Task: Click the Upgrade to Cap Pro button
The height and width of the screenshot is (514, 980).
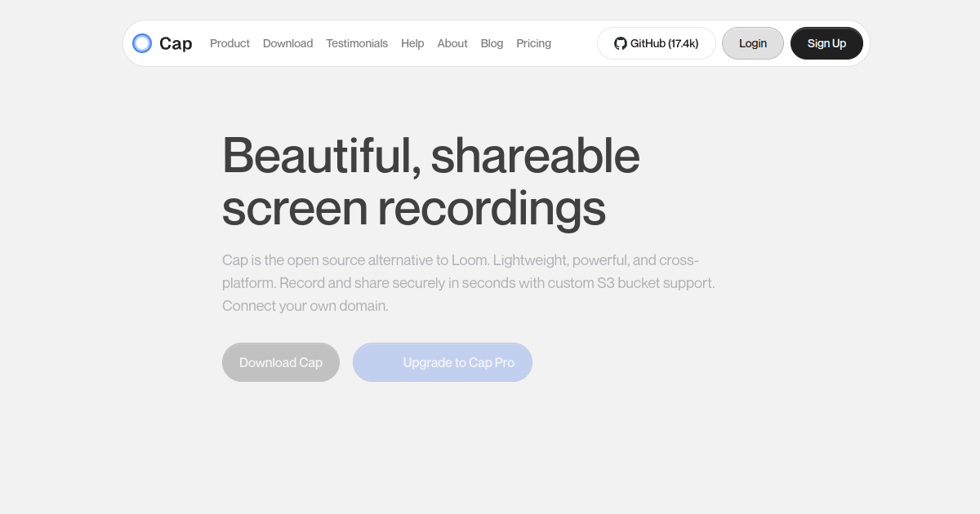Action: click(443, 362)
